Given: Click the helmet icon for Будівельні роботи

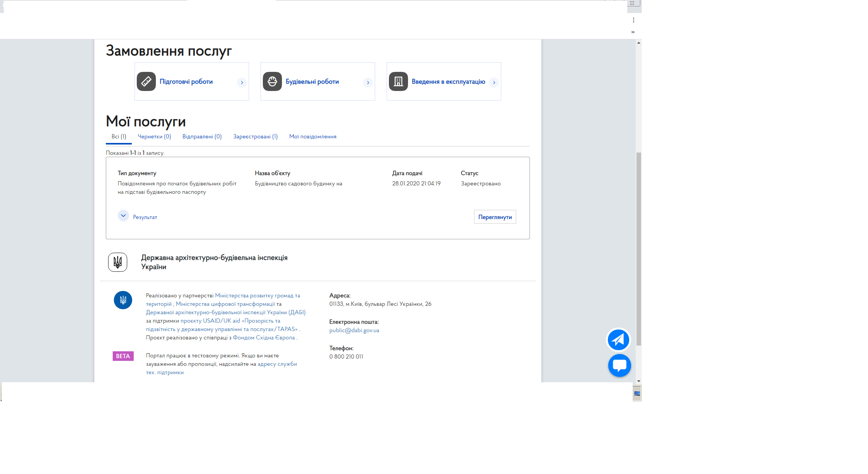Looking at the screenshot, I should point(272,81).
